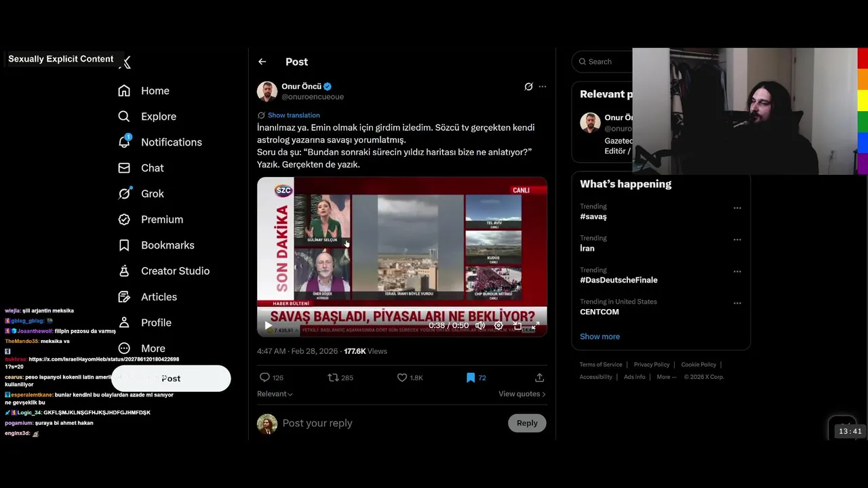Viewport: 868px width, 488px height.
Task: Click the Reply button
Action: (x=527, y=423)
